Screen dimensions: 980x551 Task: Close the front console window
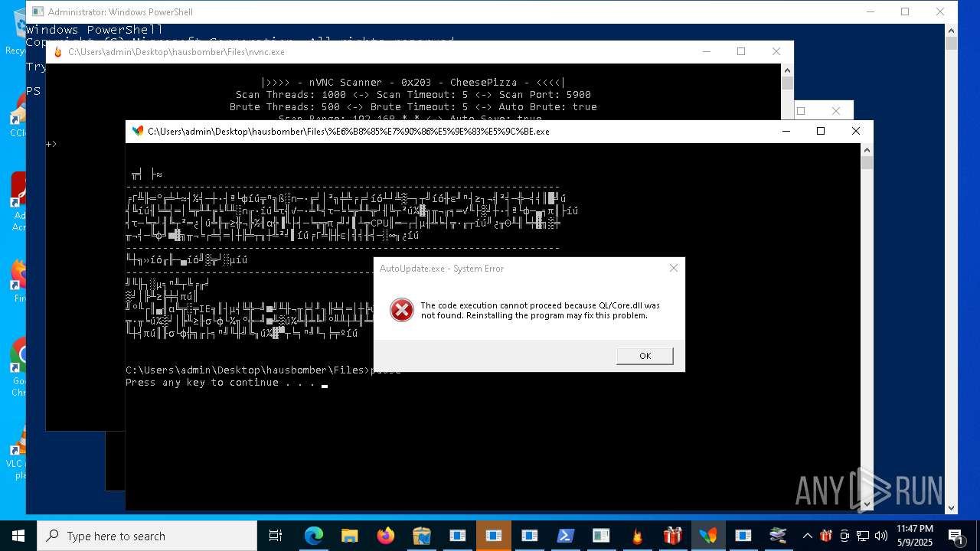856,131
